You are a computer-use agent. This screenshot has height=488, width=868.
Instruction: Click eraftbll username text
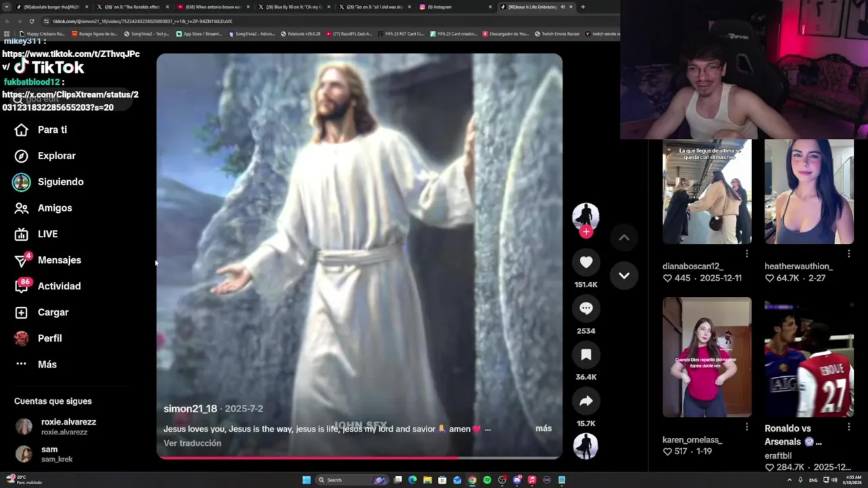pyautogui.click(x=778, y=456)
